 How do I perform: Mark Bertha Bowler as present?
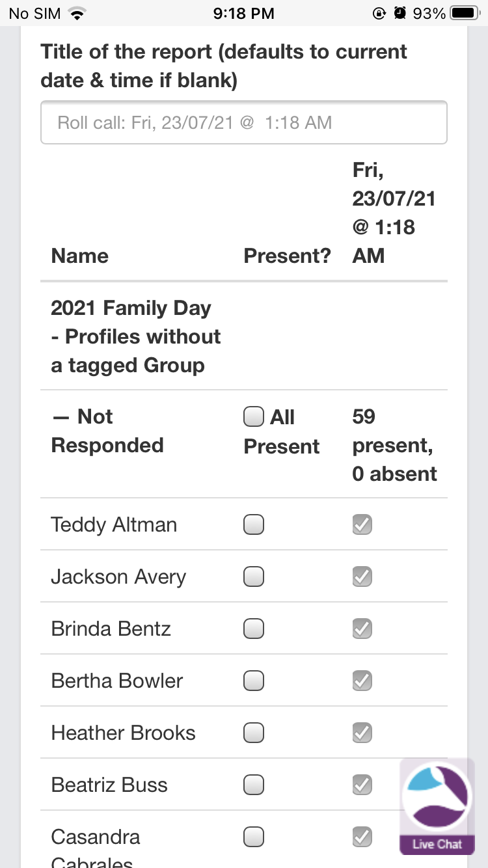tap(254, 681)
